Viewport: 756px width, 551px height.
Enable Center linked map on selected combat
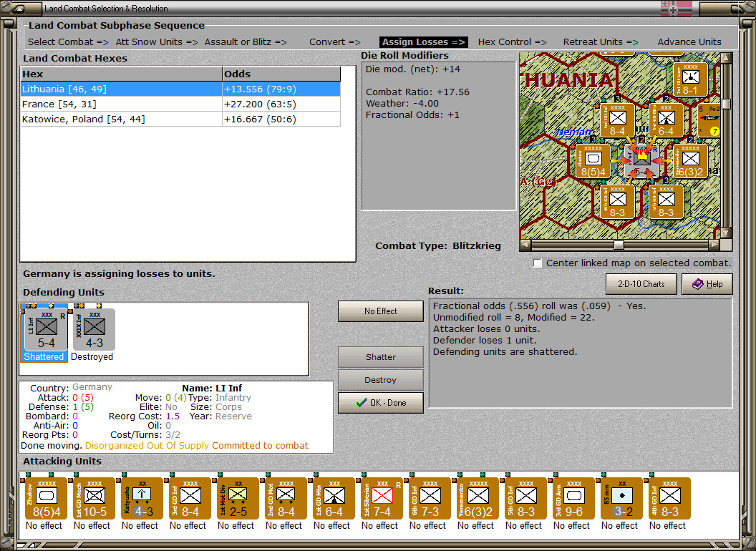[x=538, y=263]
